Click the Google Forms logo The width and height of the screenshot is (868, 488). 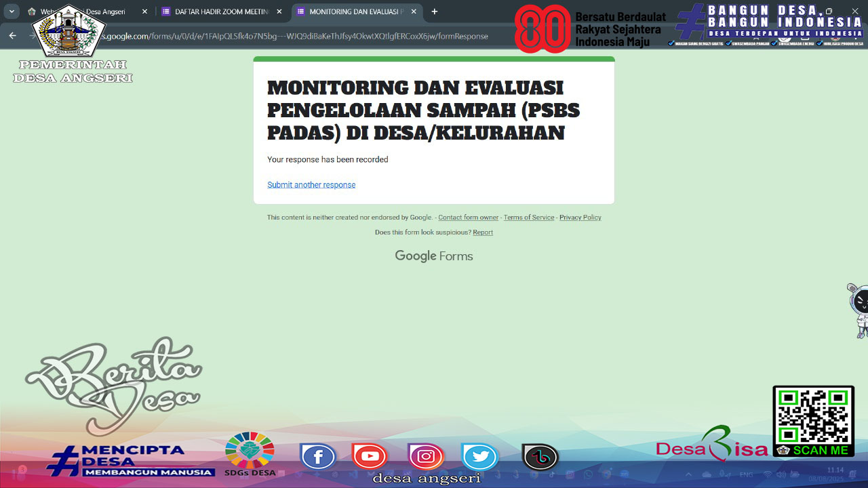[434, 256]
